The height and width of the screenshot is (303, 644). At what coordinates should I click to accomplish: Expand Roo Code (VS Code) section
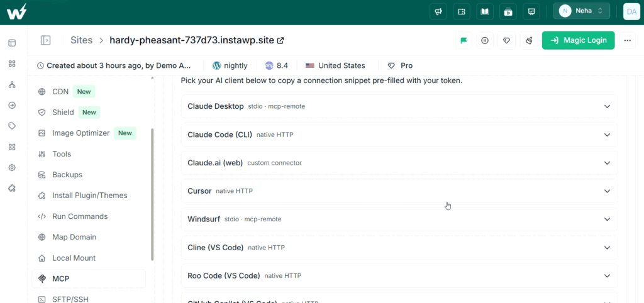(x=399, y=276)
